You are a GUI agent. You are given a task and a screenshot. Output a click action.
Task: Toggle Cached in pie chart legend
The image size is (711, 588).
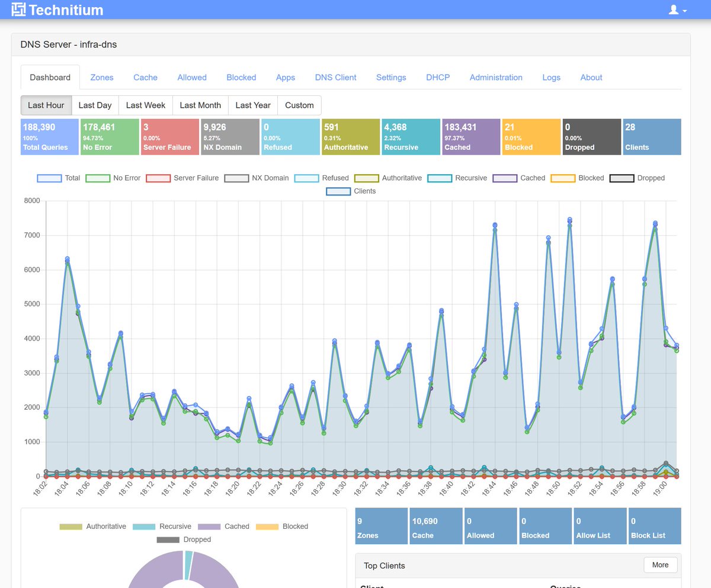click(x=223, y=526)
